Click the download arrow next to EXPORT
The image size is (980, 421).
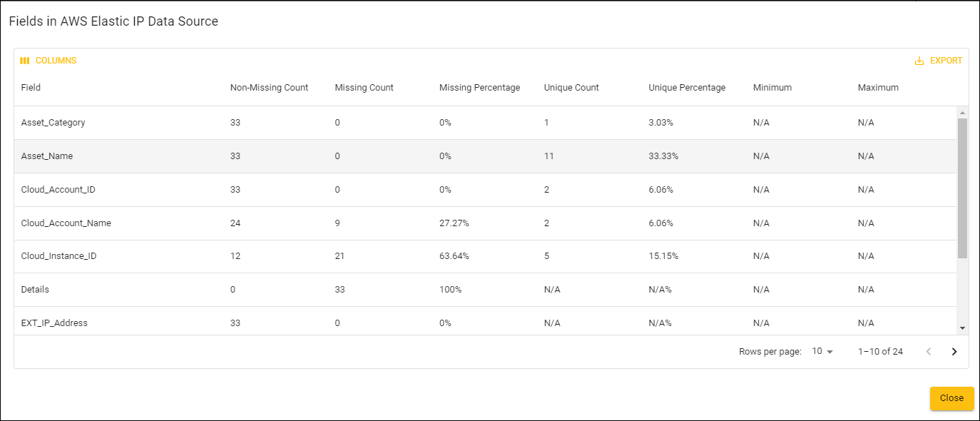[919, 60]
